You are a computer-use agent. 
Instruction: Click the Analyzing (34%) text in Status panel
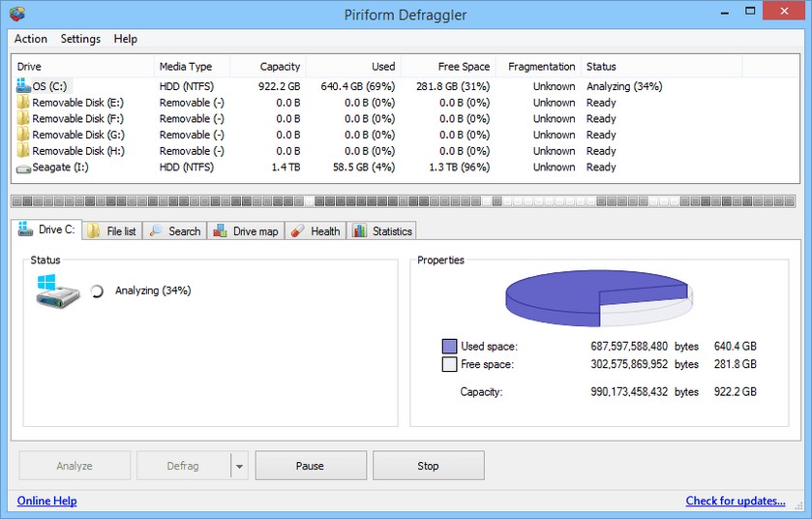click(x=153, y=290)
